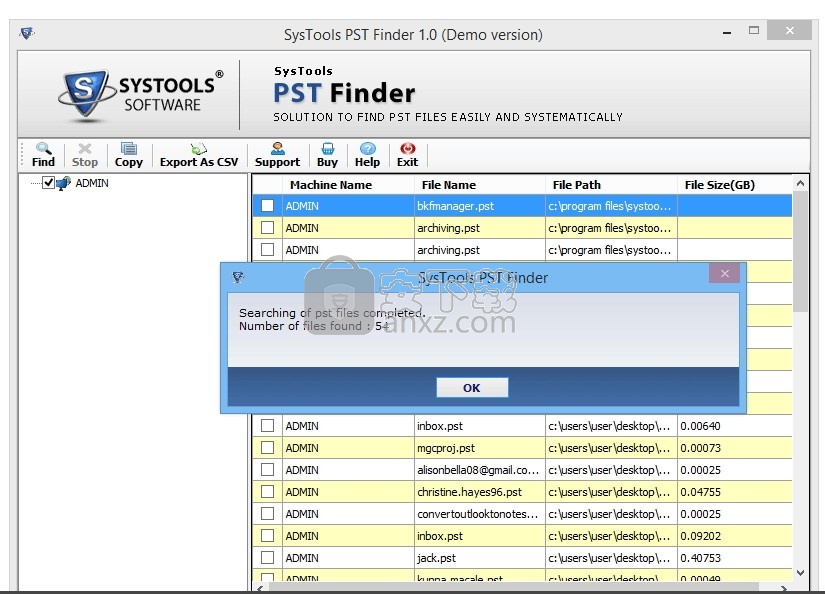Click OK in the search completed dialog

pos(472,388)
